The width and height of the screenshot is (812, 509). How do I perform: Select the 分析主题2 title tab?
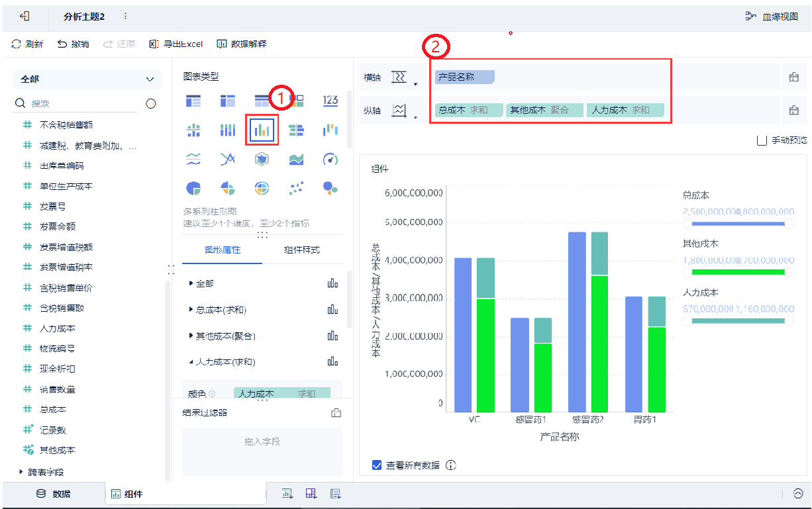(84, 17)
